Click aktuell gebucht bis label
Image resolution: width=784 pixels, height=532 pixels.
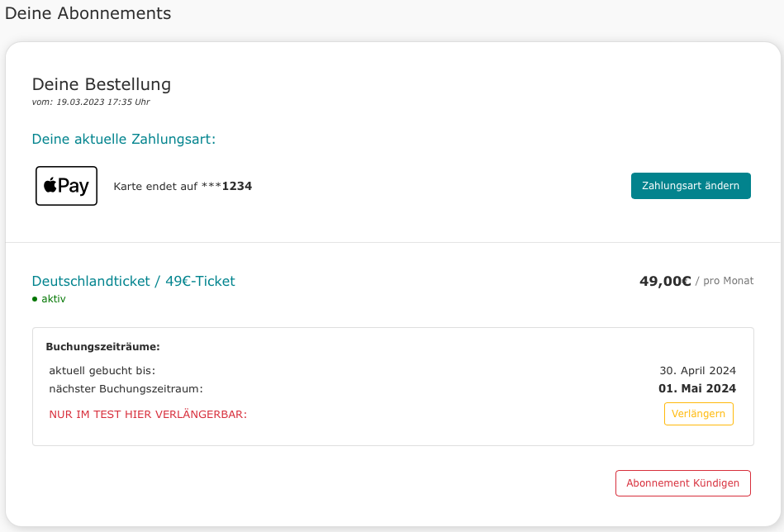coord(102,370)
